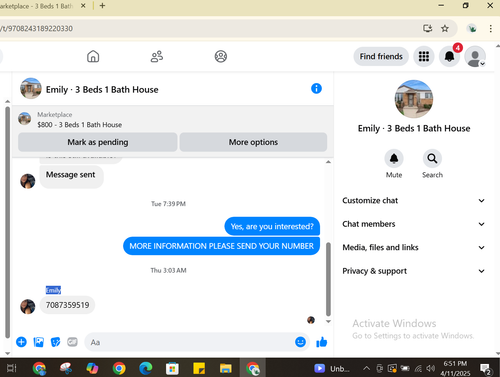Bookmark this page with the star icon
The height and width of the screenshot is (377, 500).
445,28
